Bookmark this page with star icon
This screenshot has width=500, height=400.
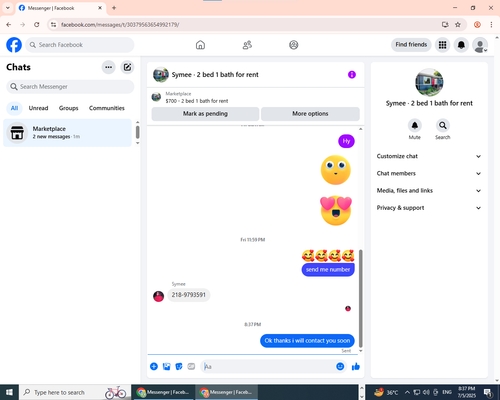[x=458, y=24]
